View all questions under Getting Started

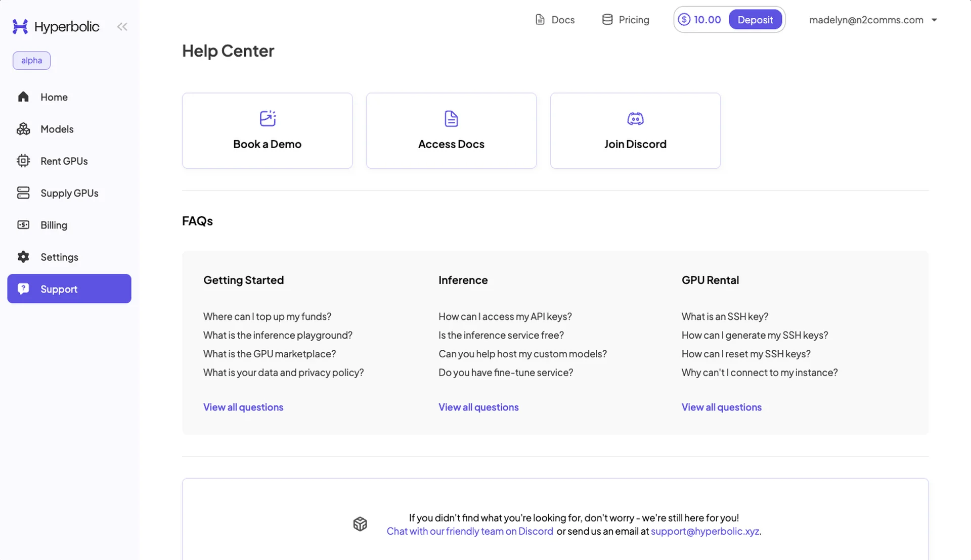tap(243, 407)
